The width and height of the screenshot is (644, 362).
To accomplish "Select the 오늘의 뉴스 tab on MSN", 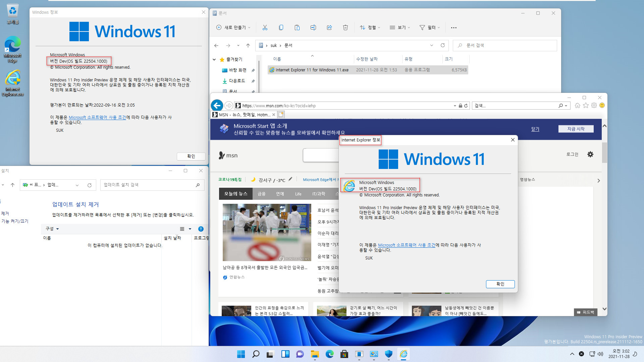I will point(235,194).
